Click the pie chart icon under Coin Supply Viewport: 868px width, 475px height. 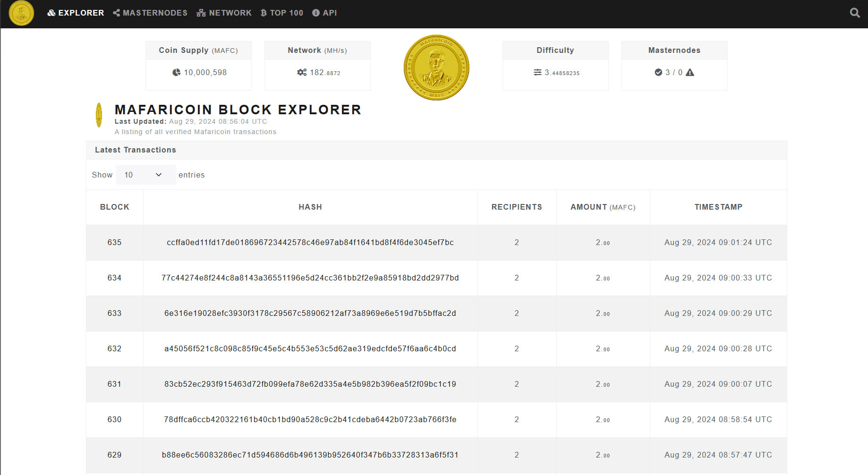176,72
